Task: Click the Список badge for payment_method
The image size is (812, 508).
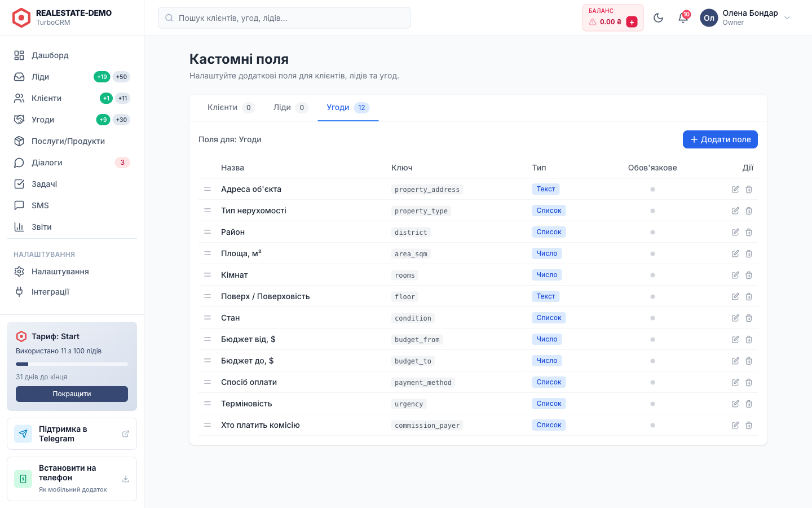Action: click(x=549, y=382)
